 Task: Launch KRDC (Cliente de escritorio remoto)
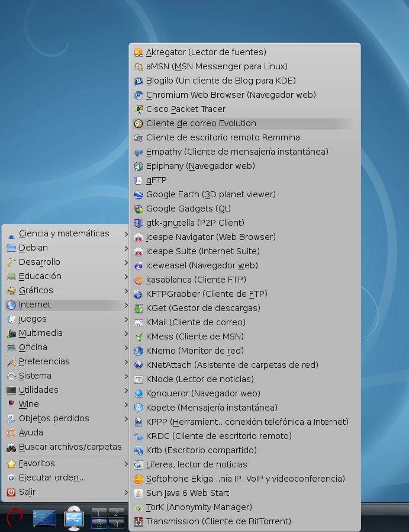tap(244, 436)
